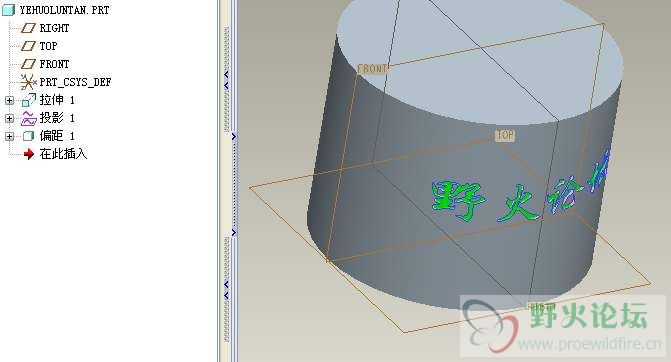Expand the 偏距 1 tree node

click(9, 136)
